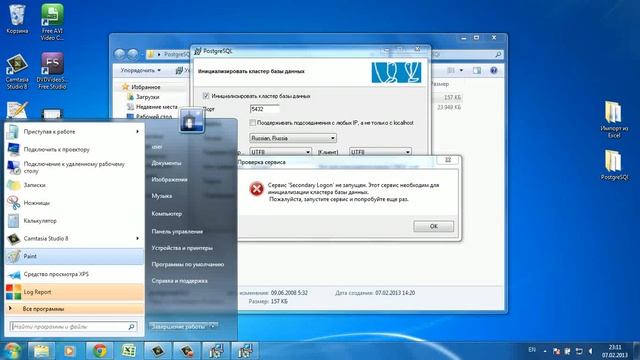Open the client encoding UTF8 dropdown
640x360 pixels.
pyautogui.click(x=380, y=152)
